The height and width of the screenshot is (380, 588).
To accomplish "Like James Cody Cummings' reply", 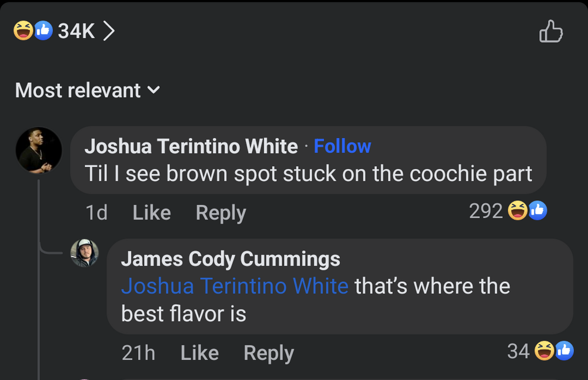I will click(199, 353).
